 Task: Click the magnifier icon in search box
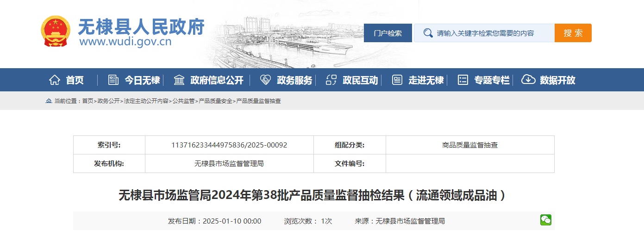[x=428, y=33]
